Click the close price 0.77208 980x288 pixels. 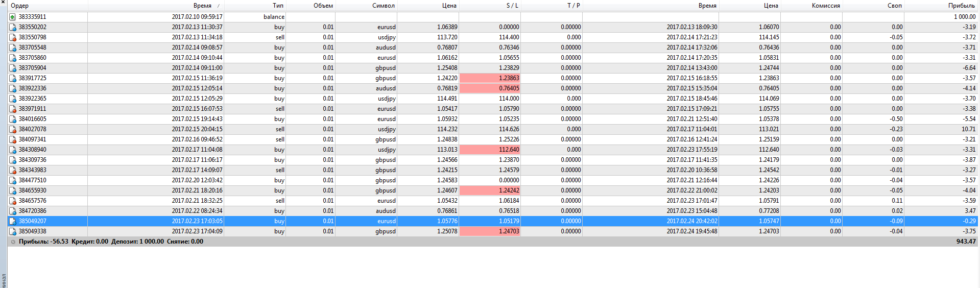(x=769, y=211)
